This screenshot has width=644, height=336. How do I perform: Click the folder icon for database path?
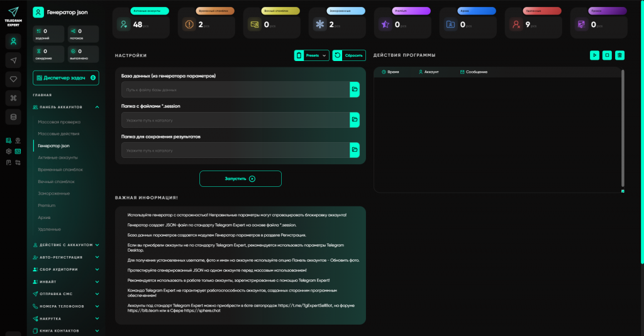tap(355, 90)
